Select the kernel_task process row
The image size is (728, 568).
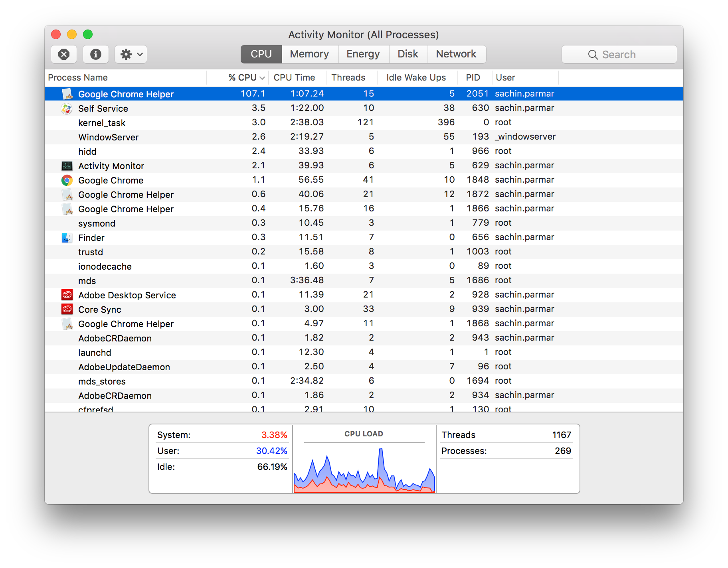tap(364, 123)
